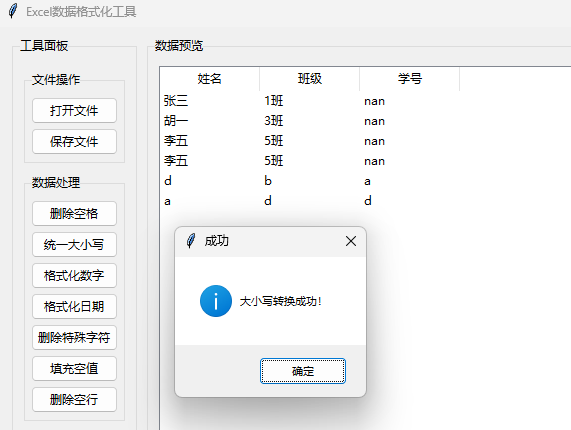Click the blue info icon in dialog
This screenshot has height=430, width=571.
coord(216,301)
